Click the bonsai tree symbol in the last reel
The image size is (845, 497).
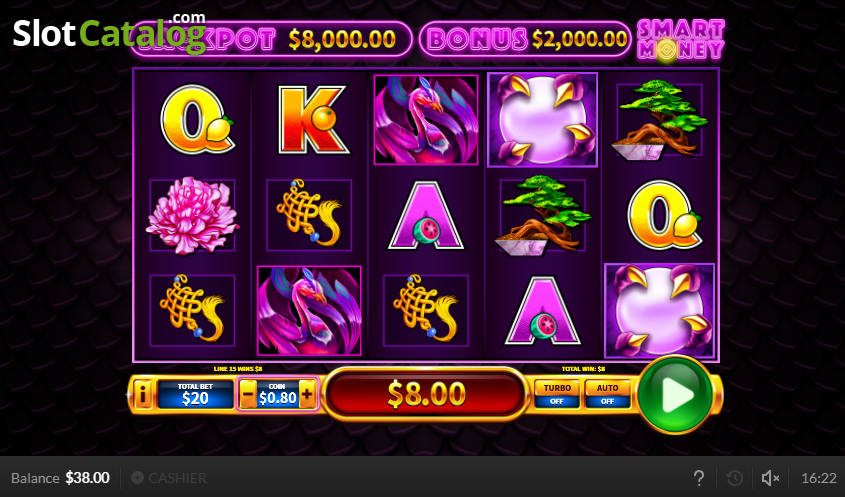tap(659, 120)
